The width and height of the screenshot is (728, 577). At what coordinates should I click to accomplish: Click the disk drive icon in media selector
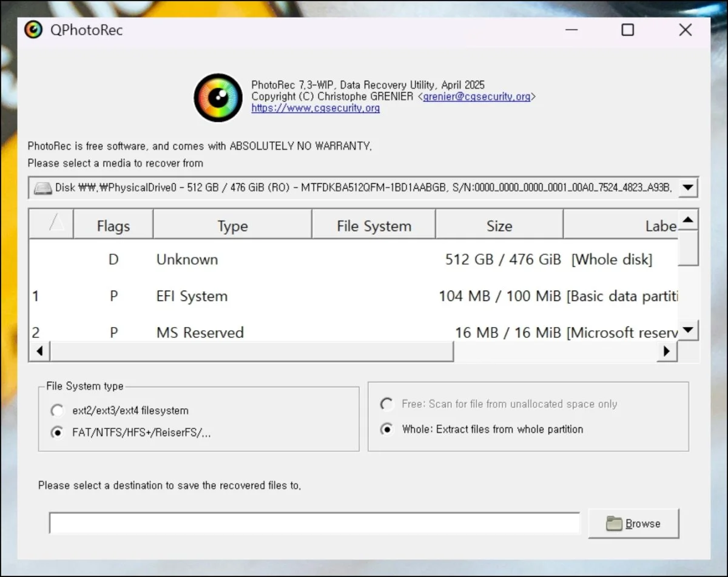tap(42, 188)
